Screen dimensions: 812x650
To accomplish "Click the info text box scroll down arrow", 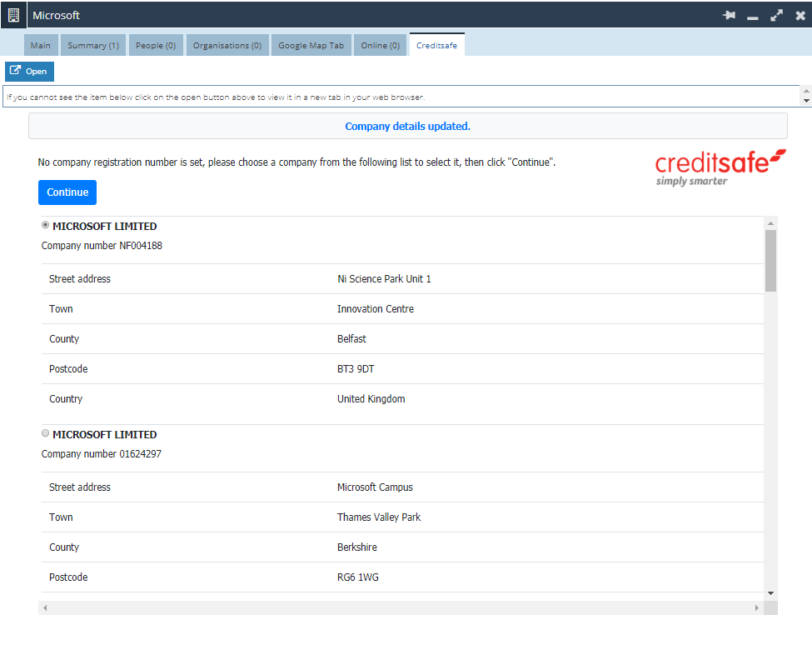I will point(806,101).
